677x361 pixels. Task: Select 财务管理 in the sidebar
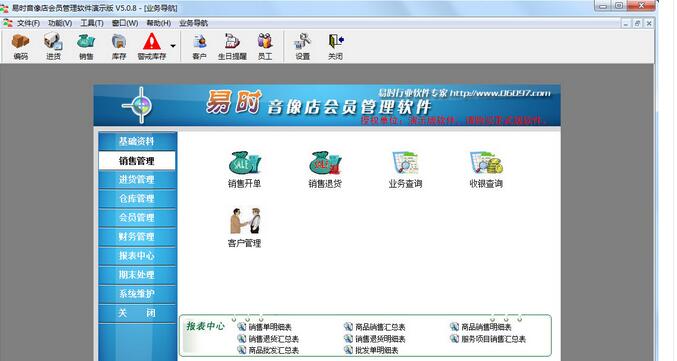137,237
